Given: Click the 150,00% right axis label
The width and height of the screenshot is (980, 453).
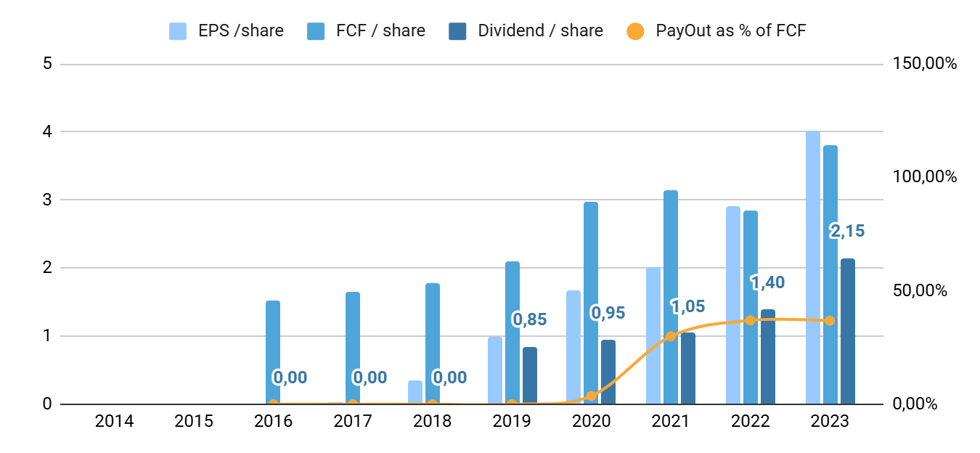Looking at the screenshot, I should point(924,64).
